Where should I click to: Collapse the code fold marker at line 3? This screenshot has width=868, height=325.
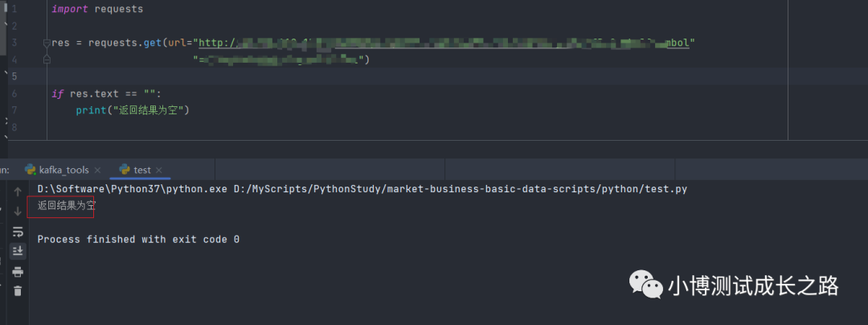pos(47,43)
